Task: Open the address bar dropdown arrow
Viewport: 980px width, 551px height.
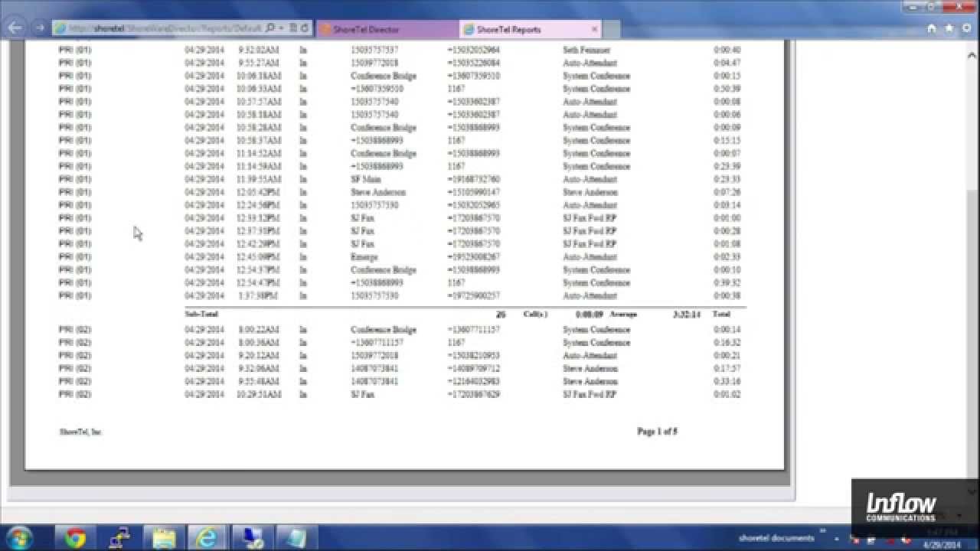Action: coord(282,28)
